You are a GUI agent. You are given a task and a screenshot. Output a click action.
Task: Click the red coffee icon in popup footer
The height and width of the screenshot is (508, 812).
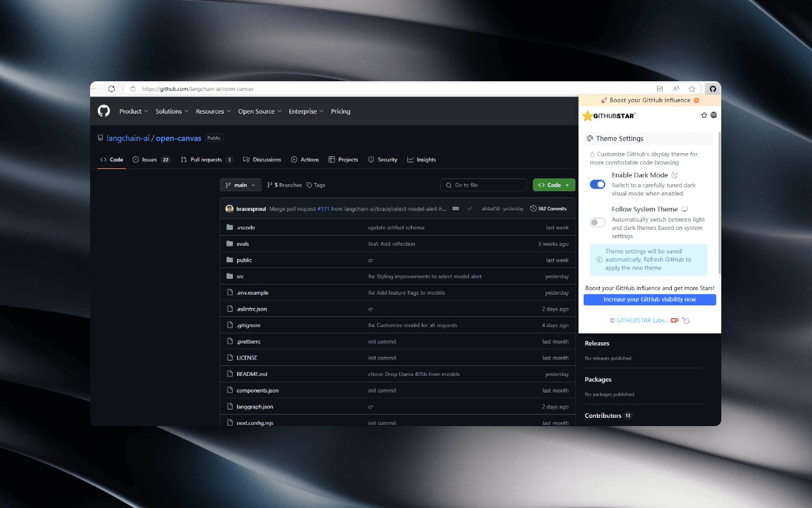(x=675, y=320)
